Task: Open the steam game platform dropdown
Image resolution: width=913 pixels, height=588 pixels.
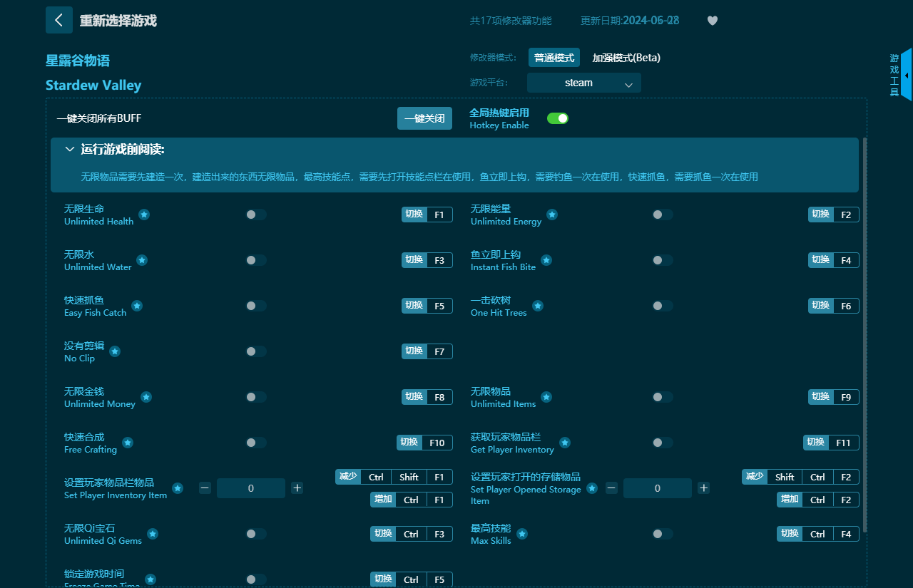Action: point(583,83)
